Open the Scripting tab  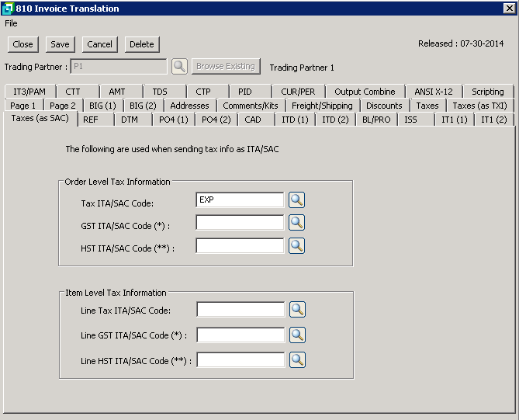[x=487, y=92]
